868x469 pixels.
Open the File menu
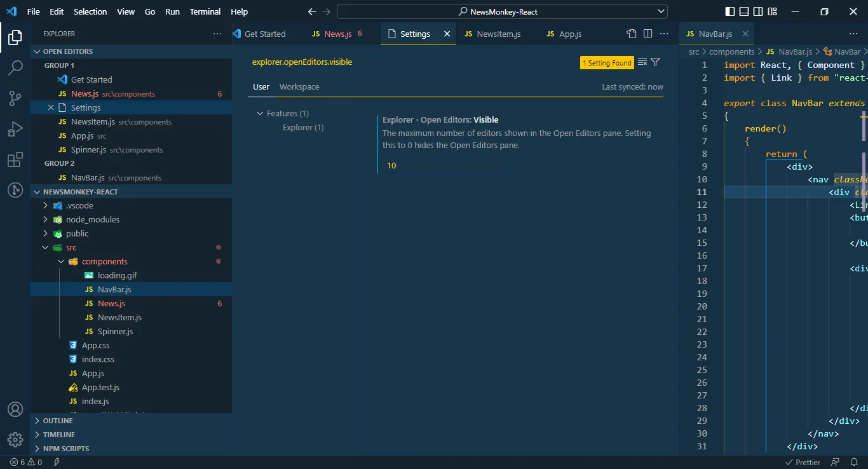[x=34, y=11]
